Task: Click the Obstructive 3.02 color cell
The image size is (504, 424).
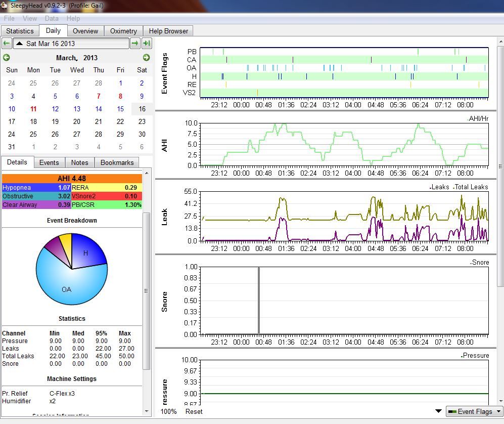Action: 36,196
